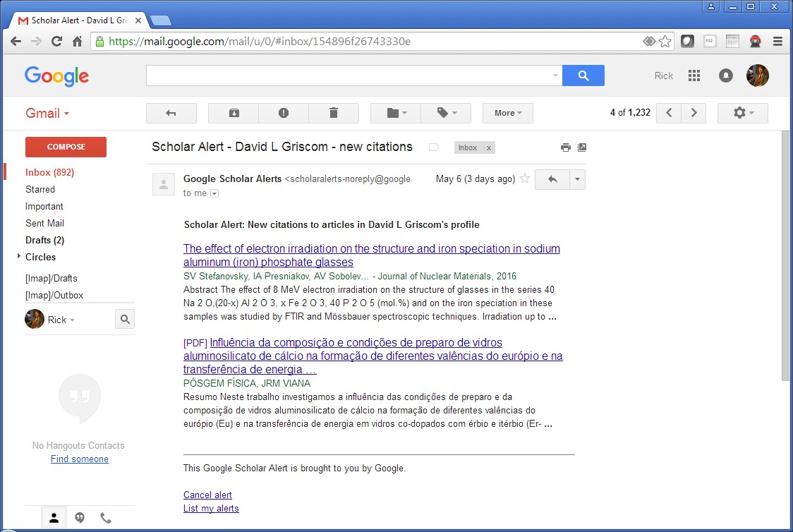Viewport: 793px width, 532px height.
Task: Open the [Imap]/Outbox label
Action: click(x=54, y=296)
